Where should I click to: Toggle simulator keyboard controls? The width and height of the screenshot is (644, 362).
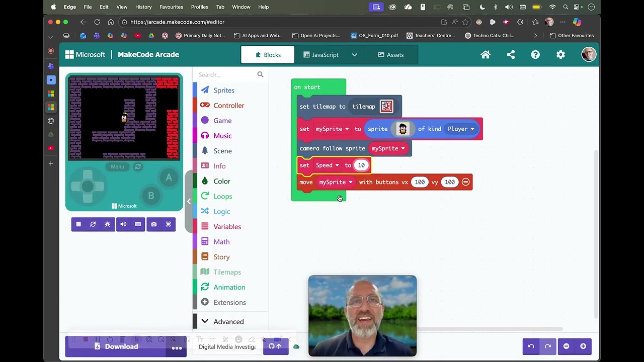click(x=138, y=224)
